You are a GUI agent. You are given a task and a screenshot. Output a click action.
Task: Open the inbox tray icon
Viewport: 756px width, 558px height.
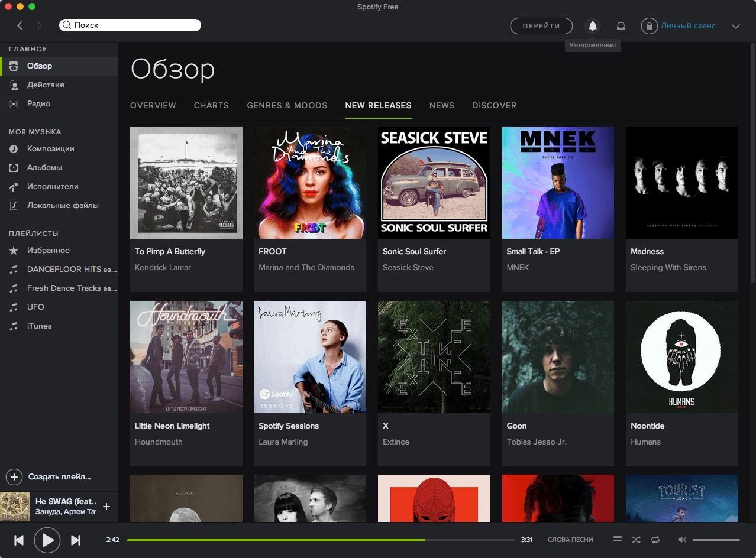(x=621, y=26)
